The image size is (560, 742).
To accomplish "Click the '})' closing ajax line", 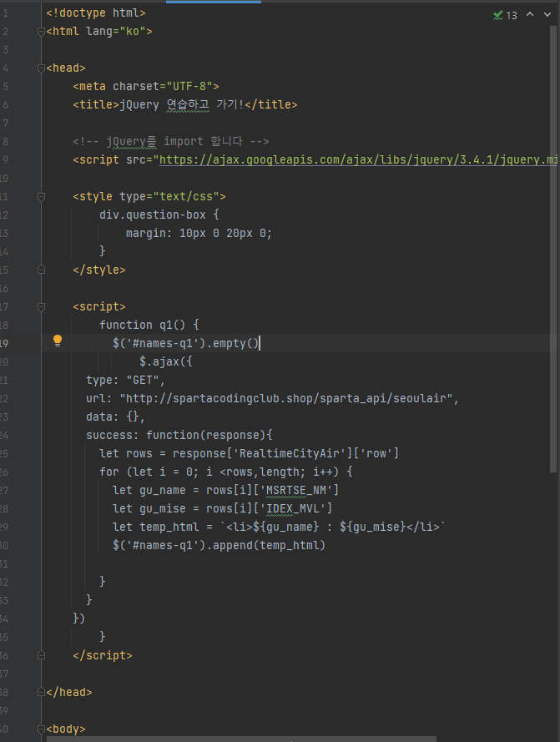I will [79, 618].
